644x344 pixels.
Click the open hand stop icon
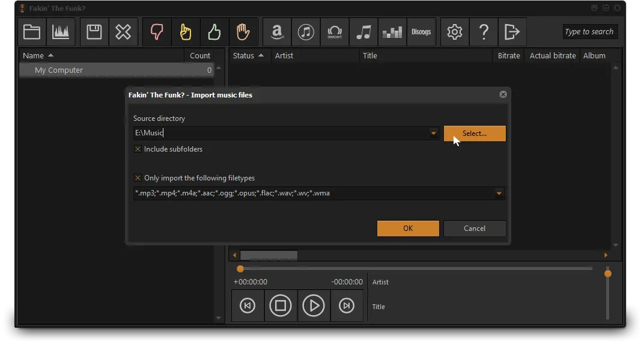[243, 32]
